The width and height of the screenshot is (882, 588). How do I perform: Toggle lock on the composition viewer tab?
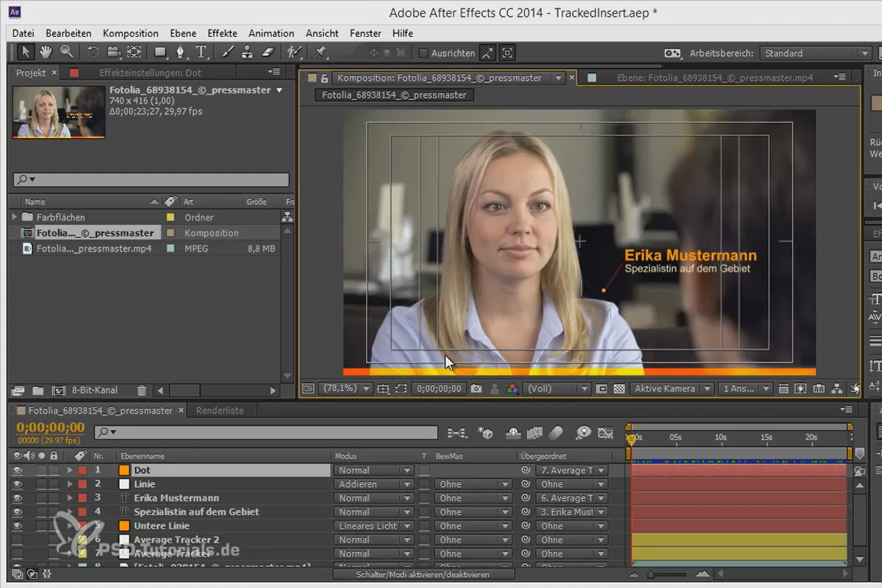324,78
